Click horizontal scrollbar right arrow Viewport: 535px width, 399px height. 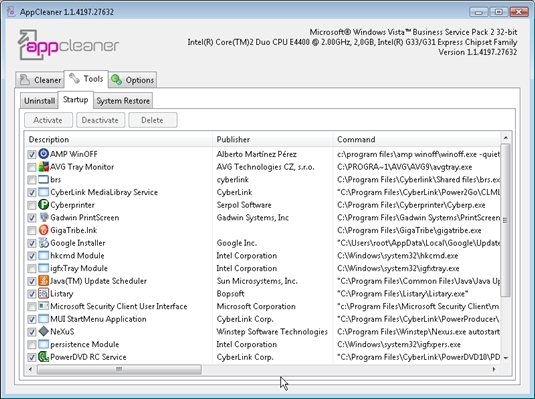coord(494,369)
